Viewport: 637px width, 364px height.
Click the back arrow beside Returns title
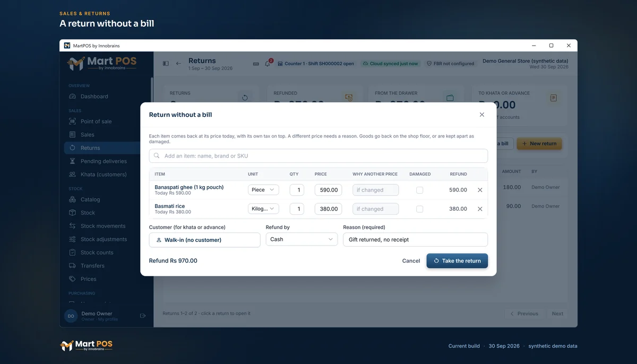tap(178, 64)
